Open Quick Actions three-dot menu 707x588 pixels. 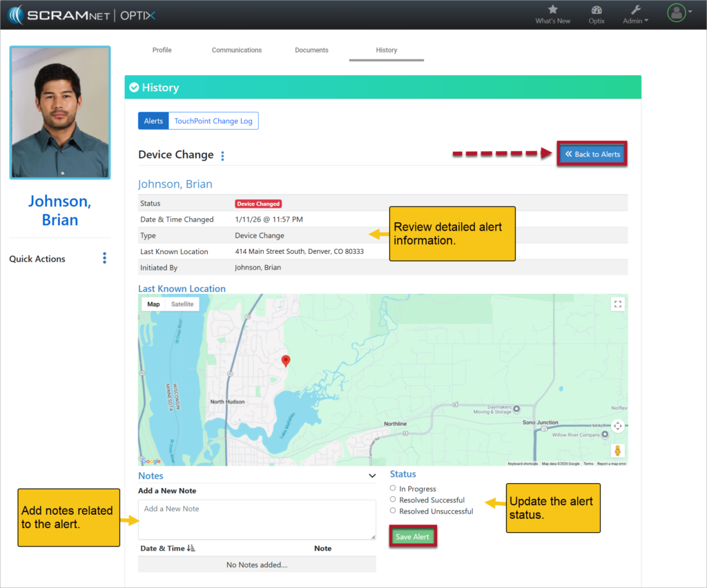(105, 258)
